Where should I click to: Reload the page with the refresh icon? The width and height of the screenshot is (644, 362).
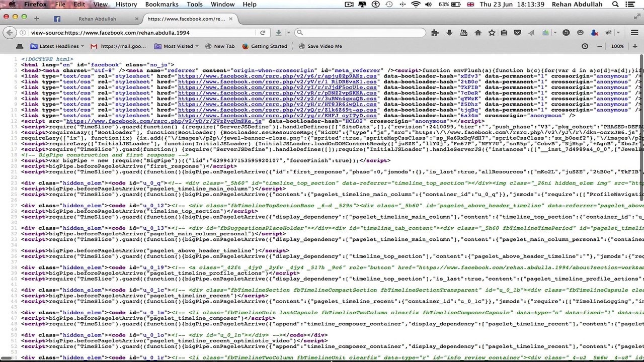tap(263, 33)
